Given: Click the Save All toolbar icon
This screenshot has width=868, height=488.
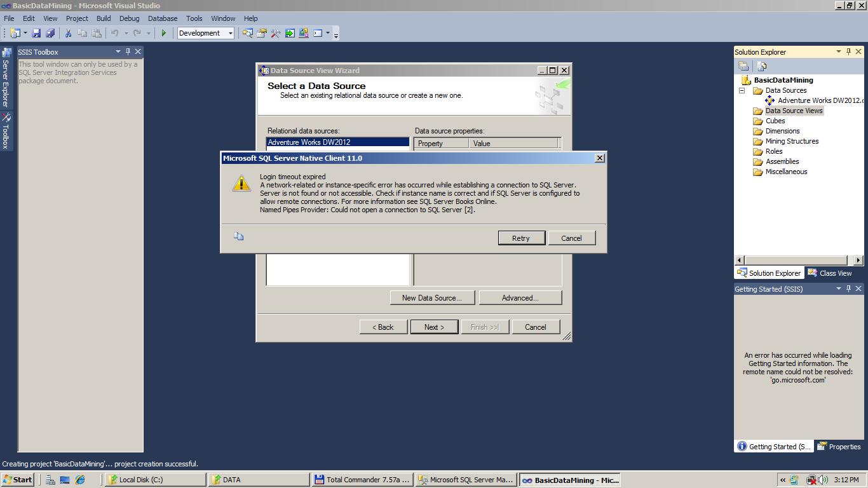Looking at the screenshot, I should [x=50, y=33].
